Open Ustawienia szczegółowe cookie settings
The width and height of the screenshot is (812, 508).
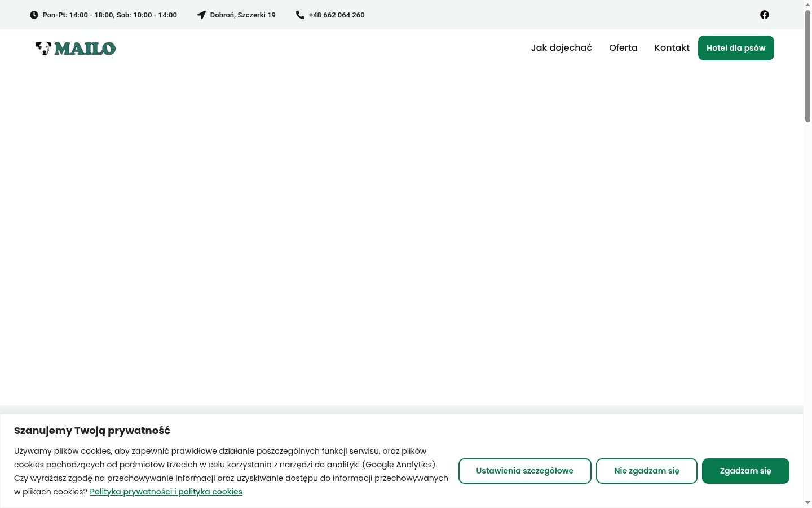click(x=525, y=471)
